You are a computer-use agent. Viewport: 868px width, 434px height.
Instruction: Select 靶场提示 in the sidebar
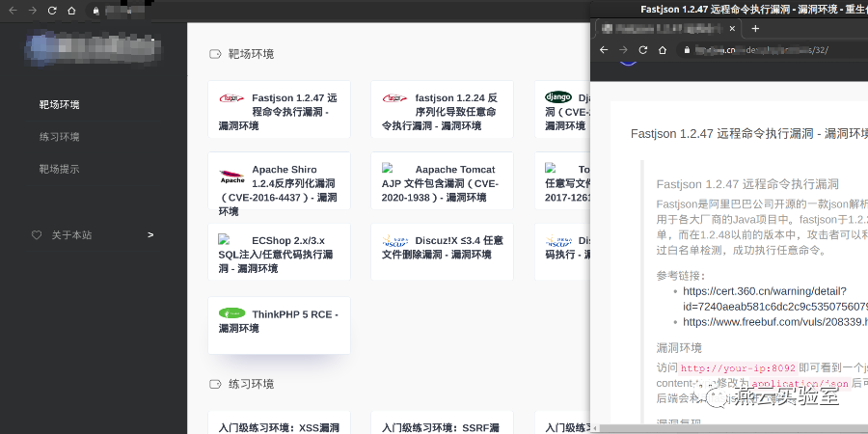click(x=59, y=169)
